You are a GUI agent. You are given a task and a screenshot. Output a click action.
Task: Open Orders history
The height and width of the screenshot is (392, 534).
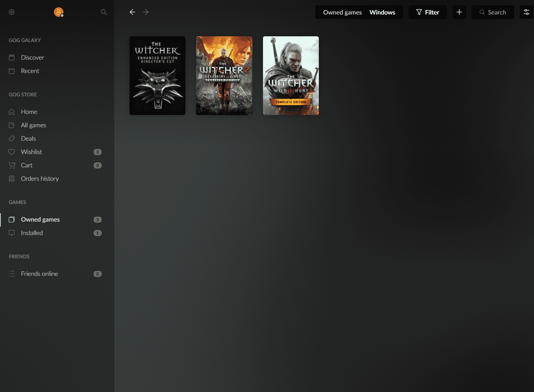point(40,178)
